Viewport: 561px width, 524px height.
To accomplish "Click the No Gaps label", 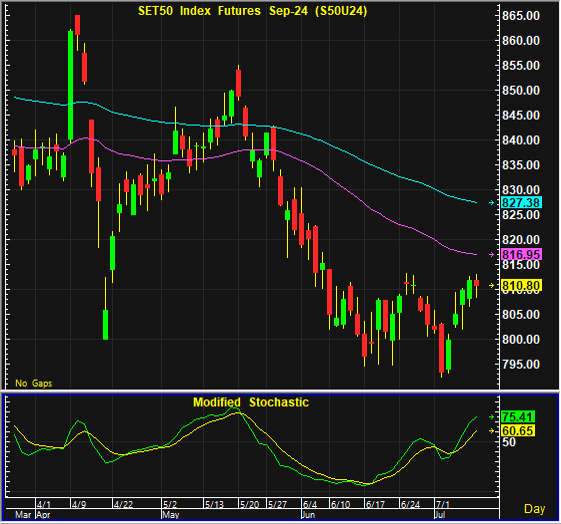I will point(34,383).
